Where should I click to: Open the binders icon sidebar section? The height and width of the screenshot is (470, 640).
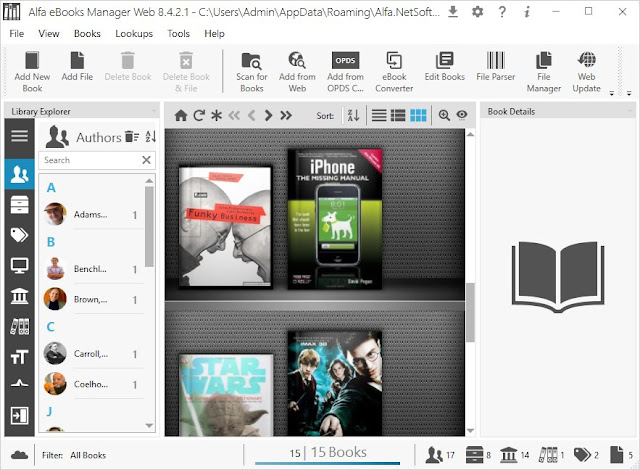point(20,326)
